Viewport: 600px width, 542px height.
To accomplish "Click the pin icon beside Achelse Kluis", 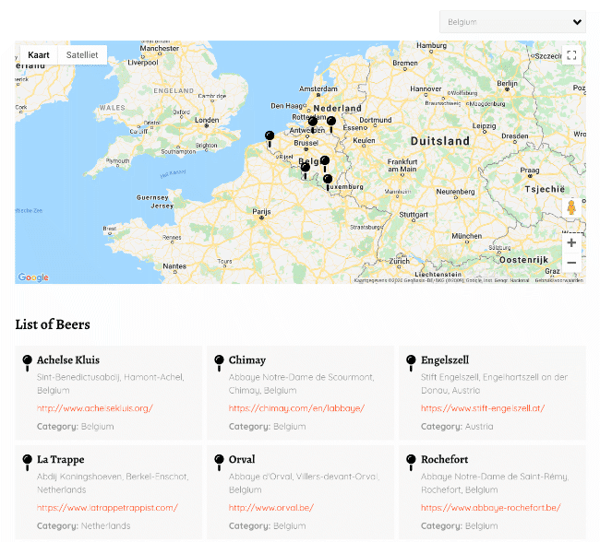I will tap(27, 363).
